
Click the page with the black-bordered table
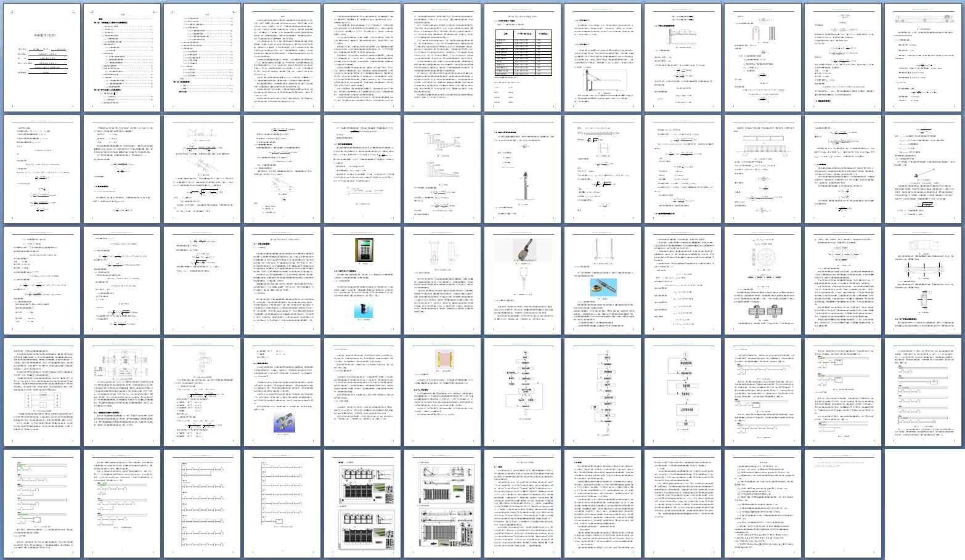tap(523, 58)
